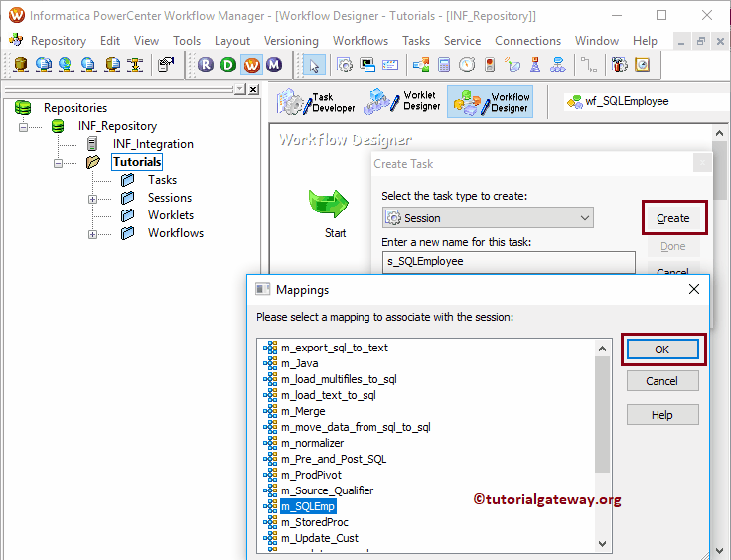The height and width of the screenshot is (560, 731).
Task: Select the Tasks folder in the tree
Action: [162, 180]
